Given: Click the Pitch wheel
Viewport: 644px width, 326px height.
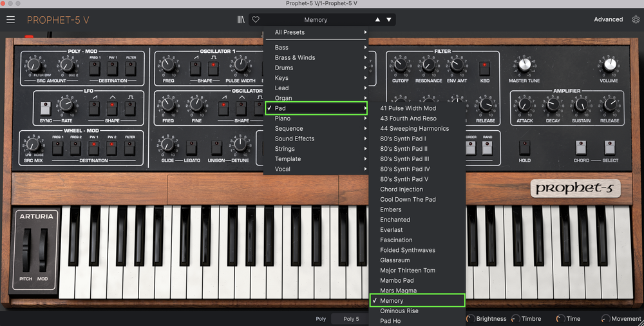Looking at the screenshot, I should click(x=26, y=249).
